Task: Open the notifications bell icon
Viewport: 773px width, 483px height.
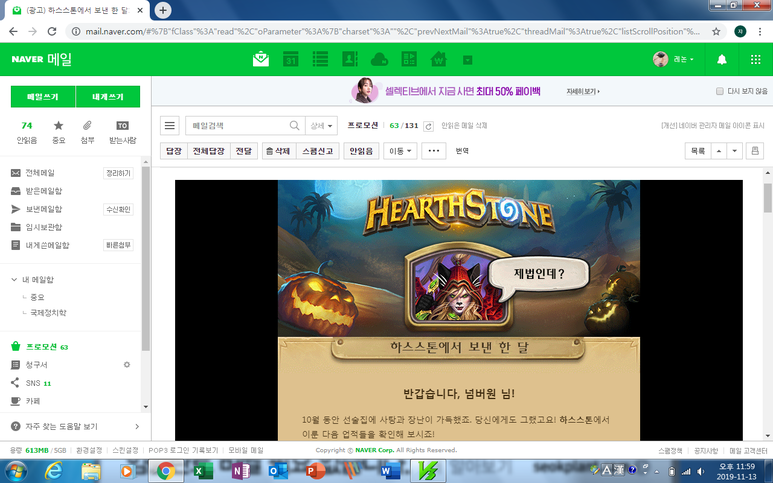Action: [722, 60]
